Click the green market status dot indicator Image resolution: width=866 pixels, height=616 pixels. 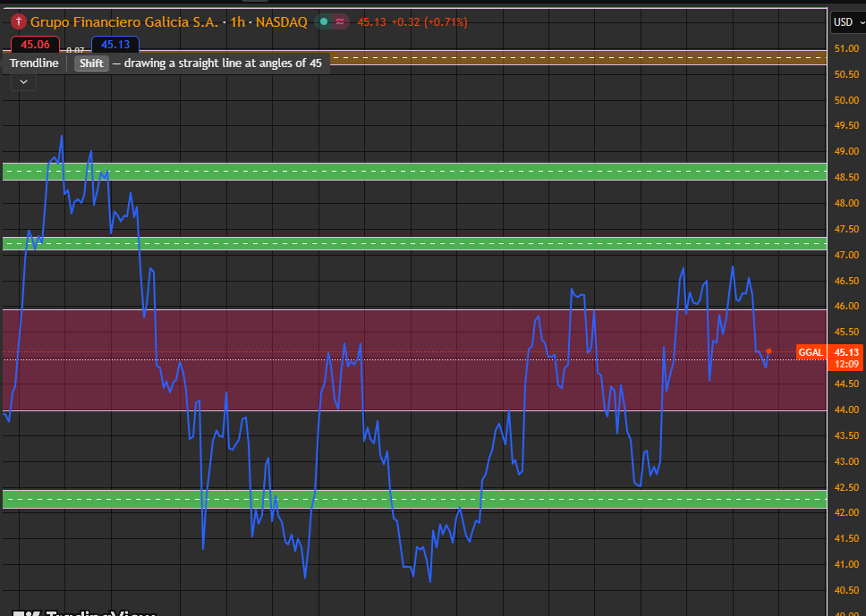[324, 22]
